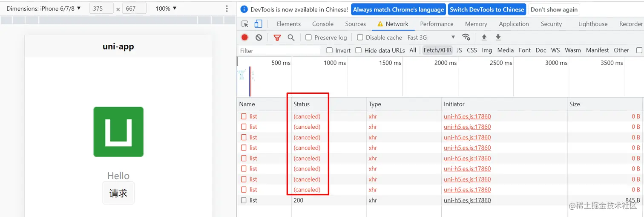Screen dimensions: 644x217
Task: Check Hide data URLs checkbox
Action: tap(358, 50)
